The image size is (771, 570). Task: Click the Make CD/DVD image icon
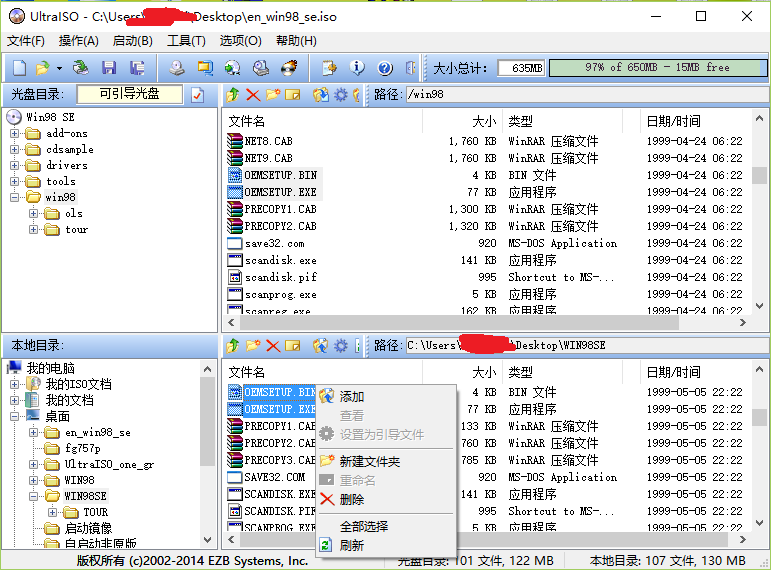177,67
